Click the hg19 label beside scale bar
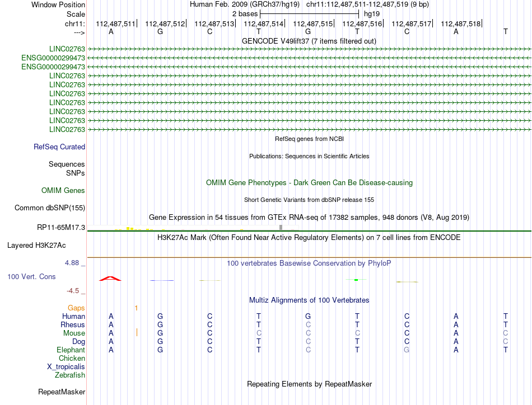532x405 pixels. tap(372, 14)
